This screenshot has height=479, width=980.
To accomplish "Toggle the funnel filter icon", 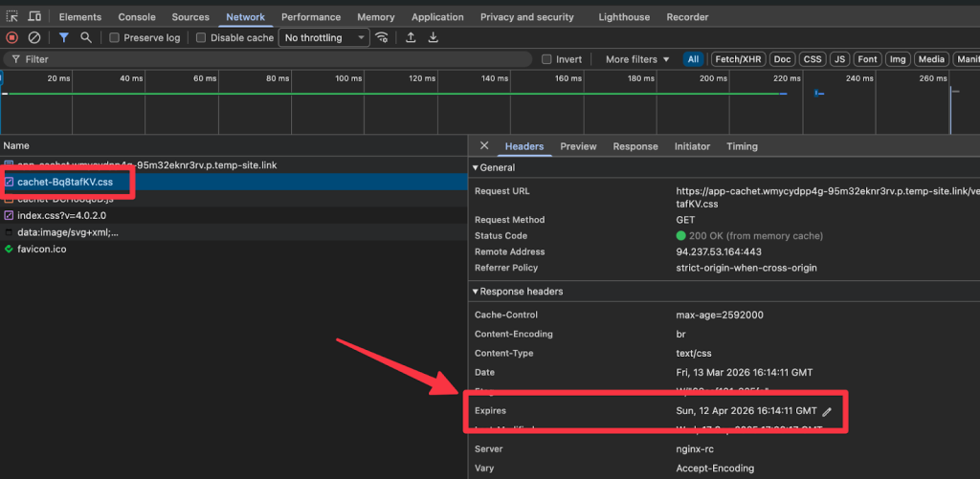I will [64, 37].
